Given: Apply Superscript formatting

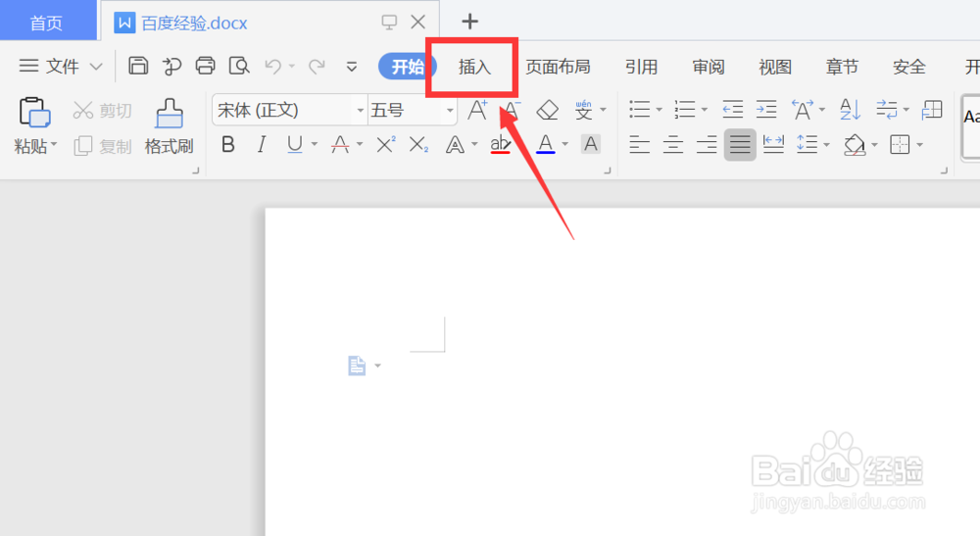Looking at the screenshot, I should coord(385,145).
